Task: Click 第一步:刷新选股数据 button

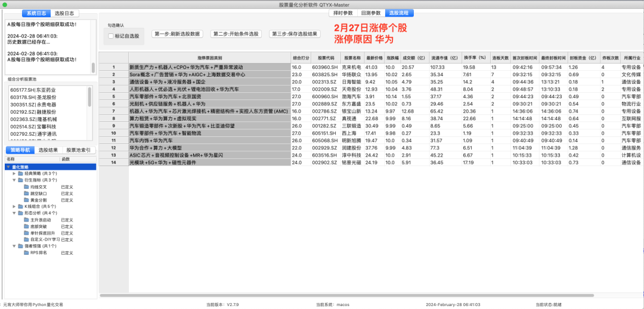Action: point(178,34)
